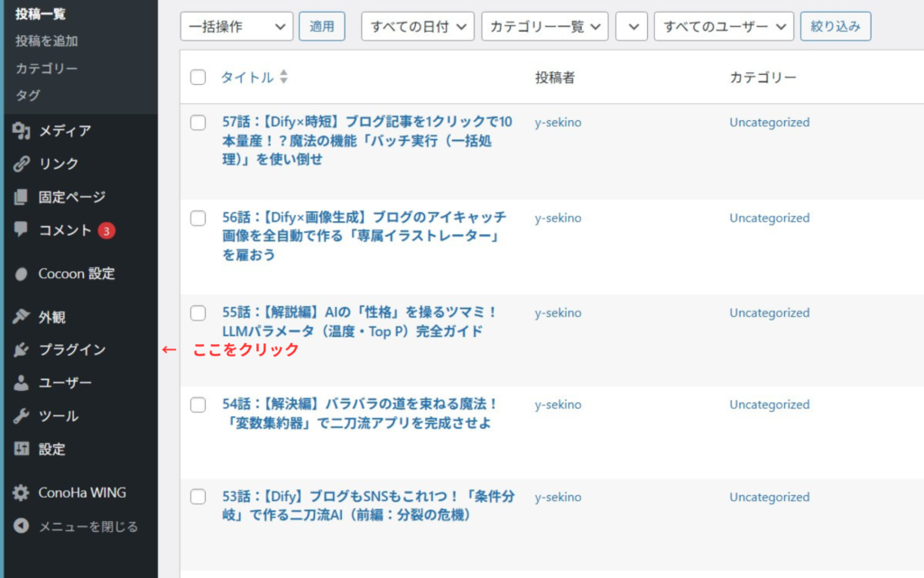Open the 一括操作 bulk actions dropdown
Viewport: 924px width, 578px height.
(x=236, y=25)
